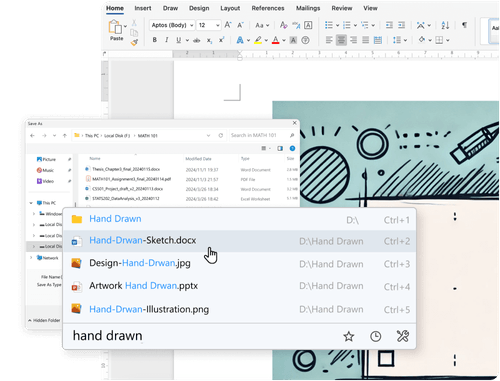The image size is (500, 381).
Task: Toggle Superscript formatting
Action: [221, 40]
